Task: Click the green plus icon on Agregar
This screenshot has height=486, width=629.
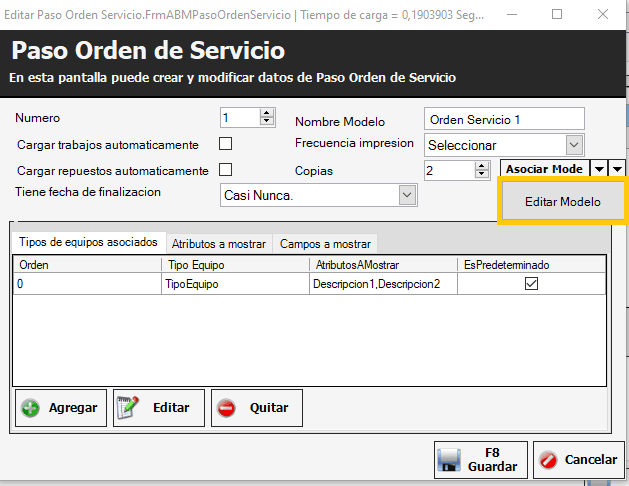Action: [31, 408]
